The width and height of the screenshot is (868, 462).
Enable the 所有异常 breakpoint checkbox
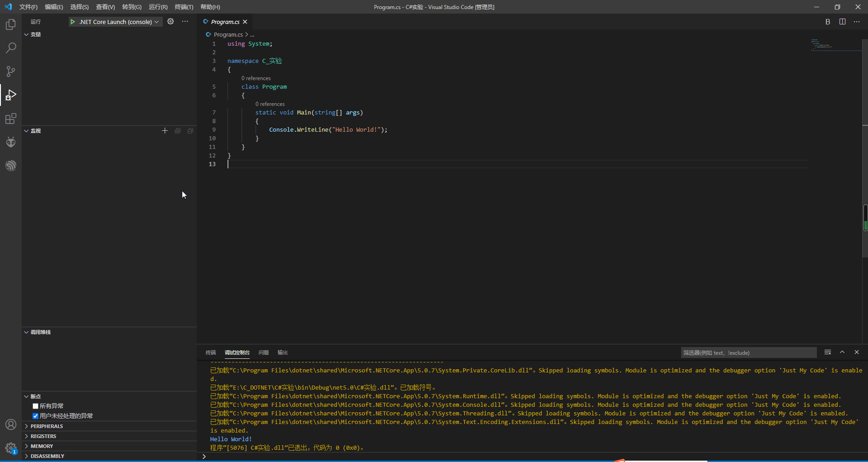[35, 406]
